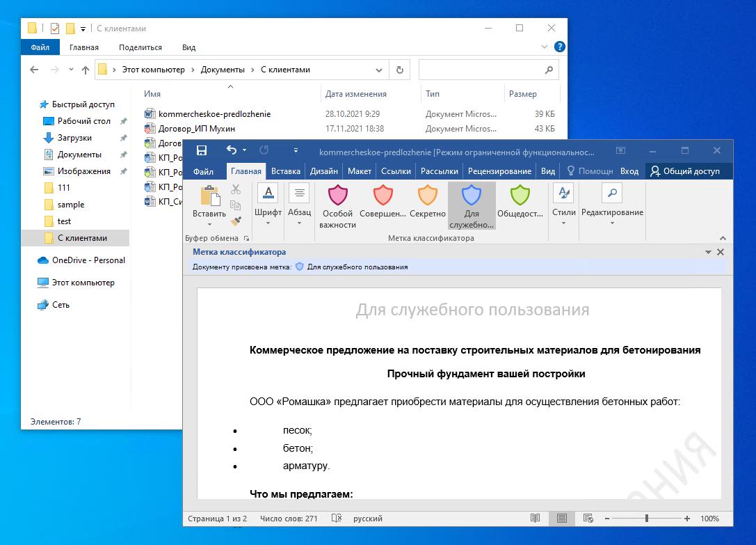Image resolution: width=756 pixels, height=545 pixels.
Task: Open the Стили styles gallery
Action: click(x=563, y=205)
